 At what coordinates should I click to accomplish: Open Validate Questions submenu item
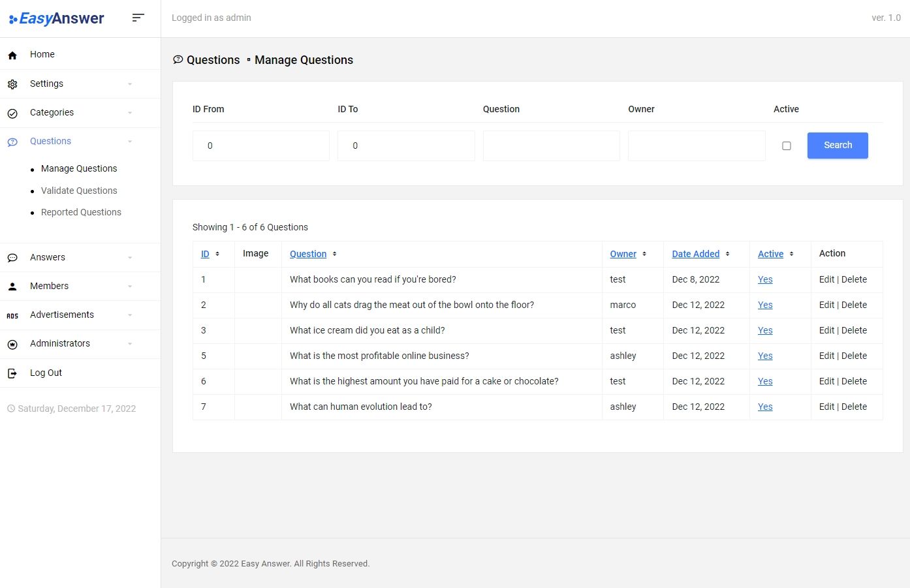click(x=79, y=191)
